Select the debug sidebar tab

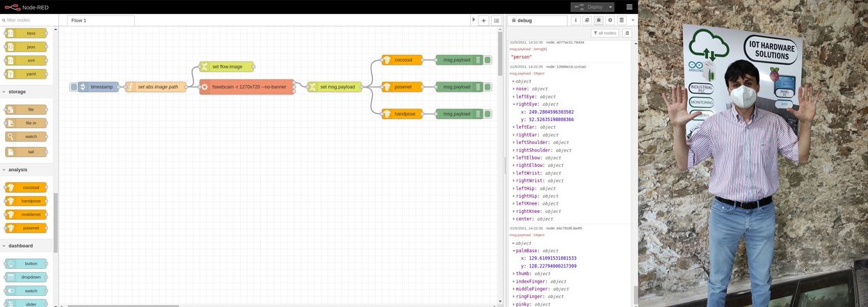(x=537, y=21)
